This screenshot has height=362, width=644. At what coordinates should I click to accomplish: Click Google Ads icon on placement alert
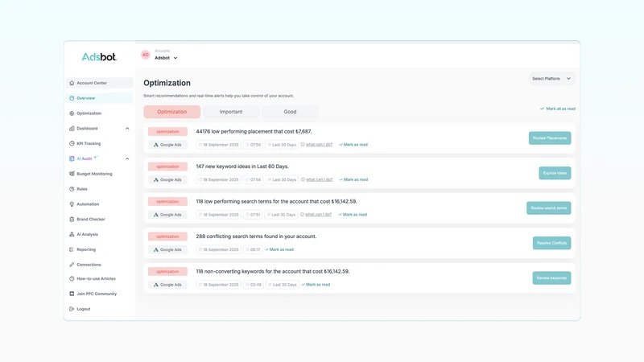pyautogui.click(x=156, y=145)
